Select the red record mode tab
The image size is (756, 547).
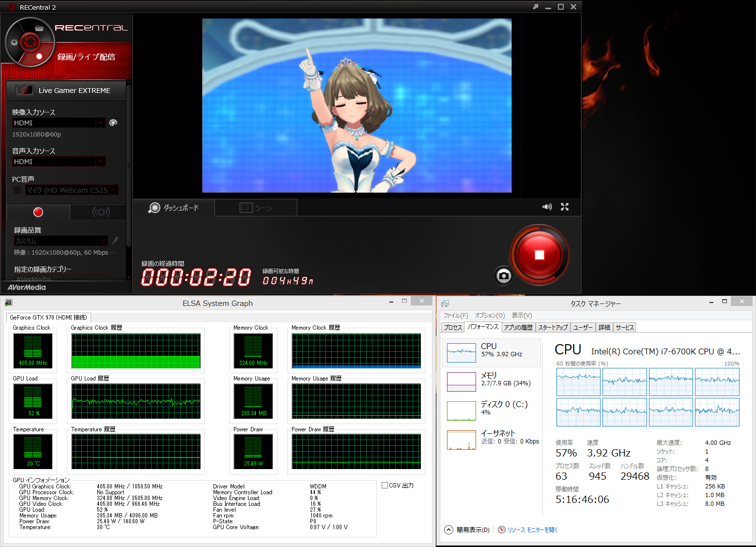[38, 212]
